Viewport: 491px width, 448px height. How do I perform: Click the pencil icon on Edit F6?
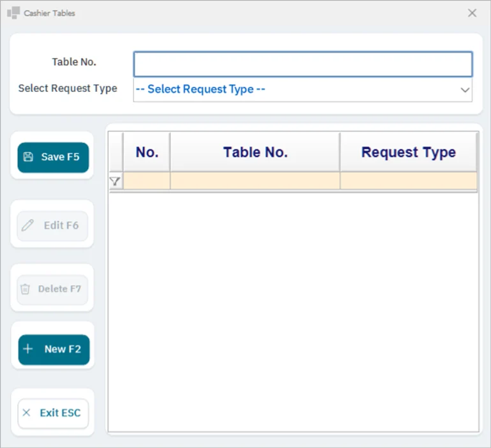coord(27,225)
